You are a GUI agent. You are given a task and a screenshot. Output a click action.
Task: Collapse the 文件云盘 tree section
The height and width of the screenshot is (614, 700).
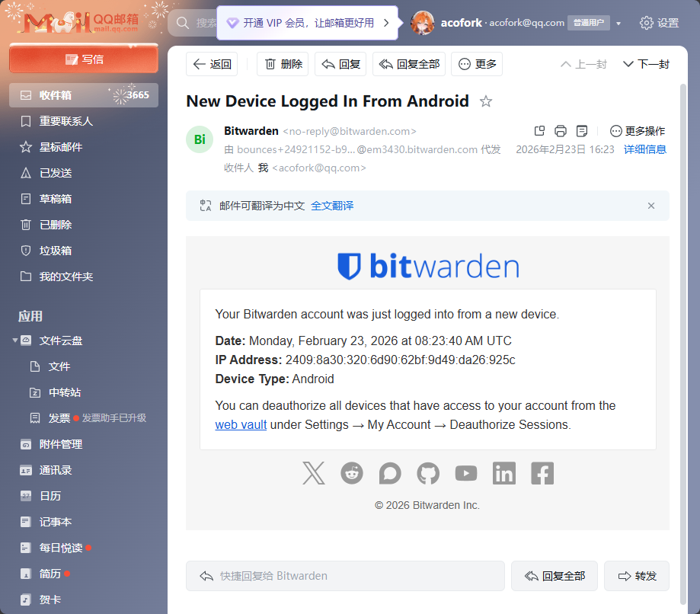coord(15,341)
